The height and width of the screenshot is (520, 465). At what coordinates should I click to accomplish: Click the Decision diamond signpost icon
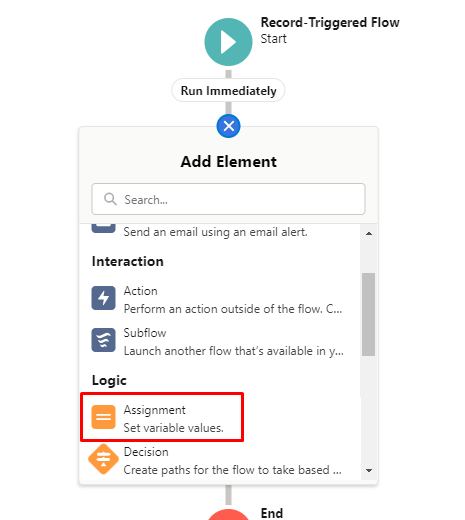(x=104, y=459)
